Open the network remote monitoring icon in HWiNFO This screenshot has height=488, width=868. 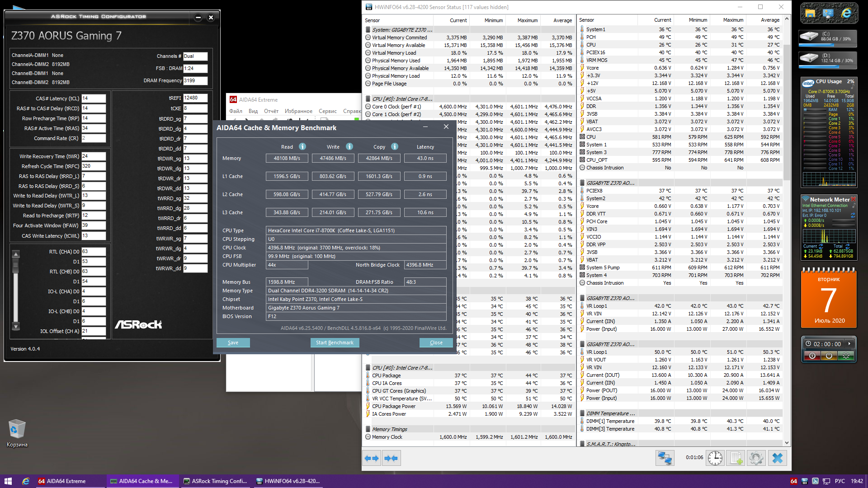point(665,458)
